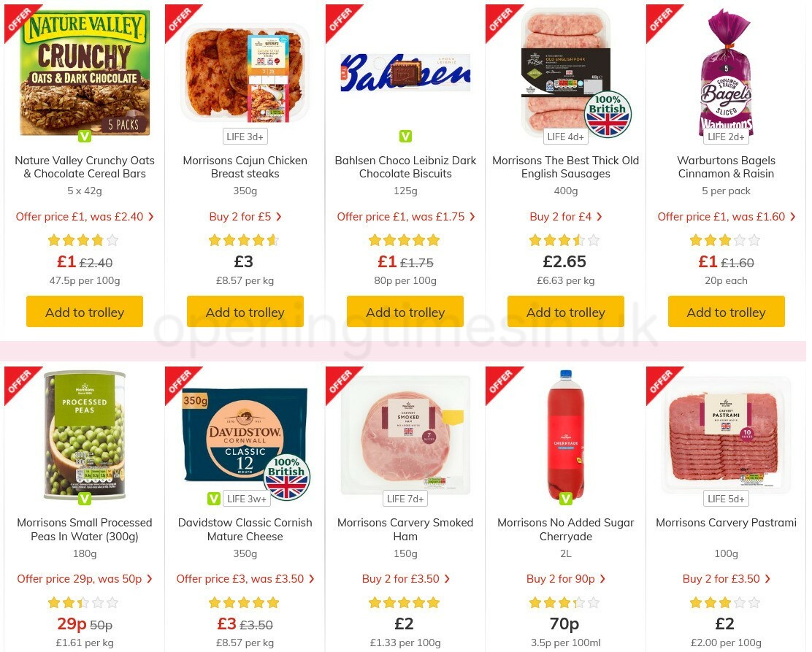The height and width of the screenshot is (652, 812).
Task: Add Thick Old English Sausages to trolley
Action: coord(565,312)
